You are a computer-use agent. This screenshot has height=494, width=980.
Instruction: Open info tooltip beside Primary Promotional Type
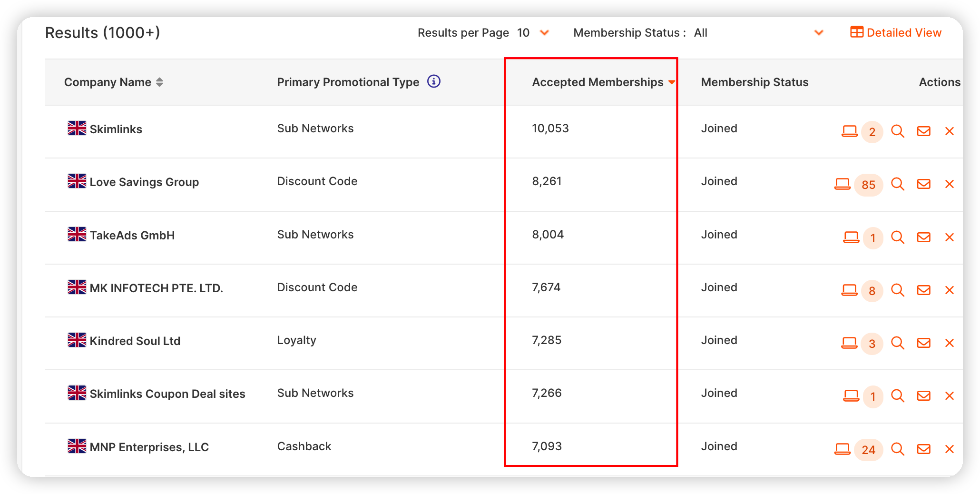tap(433, 81)
